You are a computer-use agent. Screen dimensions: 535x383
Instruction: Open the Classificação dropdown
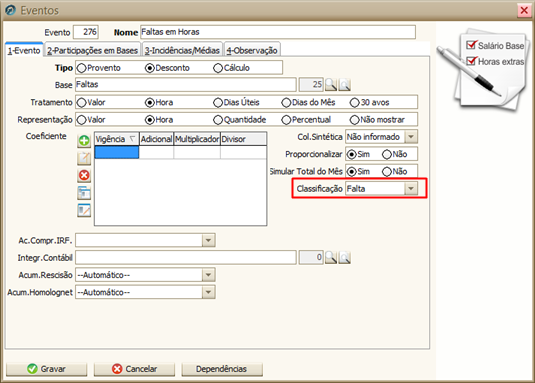tap(411, 189)
